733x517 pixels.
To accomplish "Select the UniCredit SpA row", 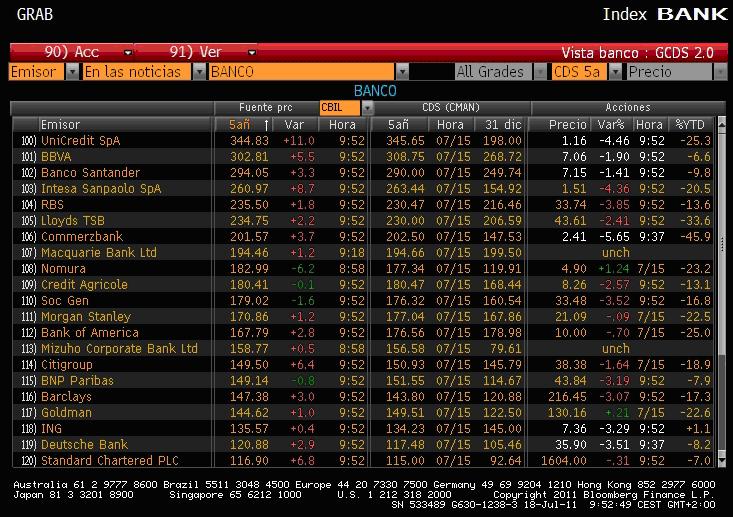I will coord(363,141).
